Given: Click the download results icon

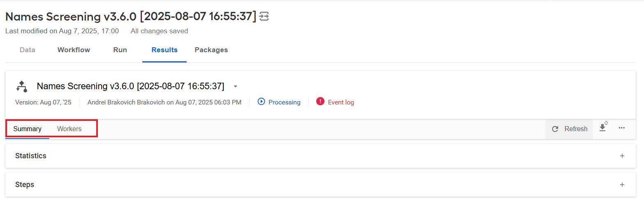Looking at the screenshot, I should [x=603, y=127].
